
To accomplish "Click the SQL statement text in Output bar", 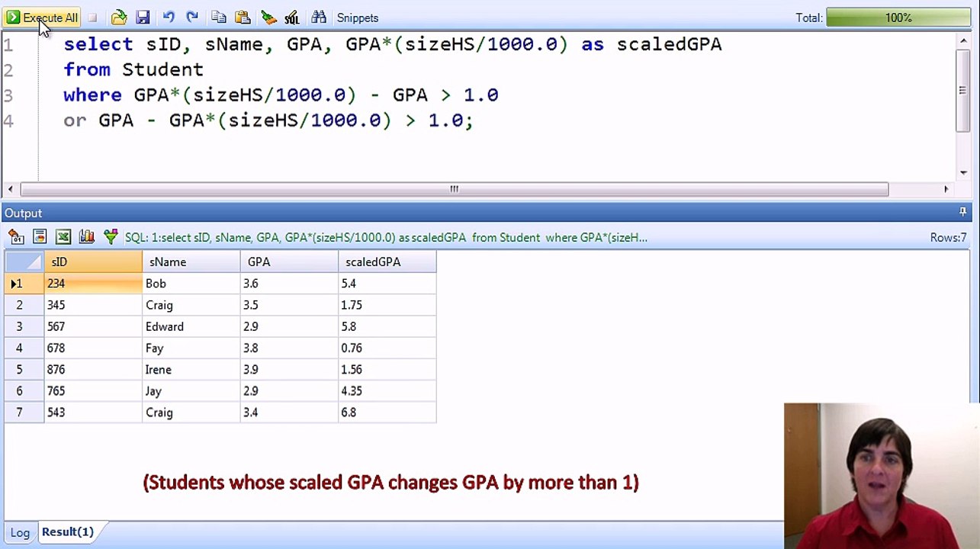I will click(x=386, y=238).
